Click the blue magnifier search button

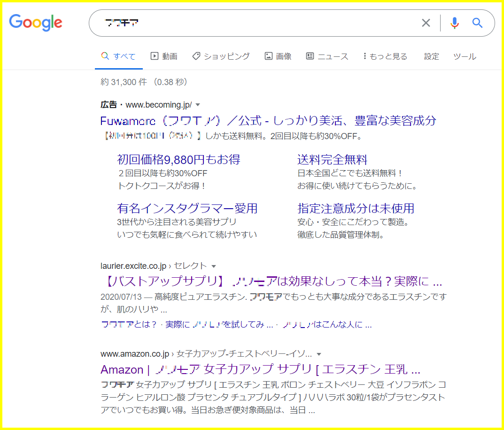click(x=477, y=23)
